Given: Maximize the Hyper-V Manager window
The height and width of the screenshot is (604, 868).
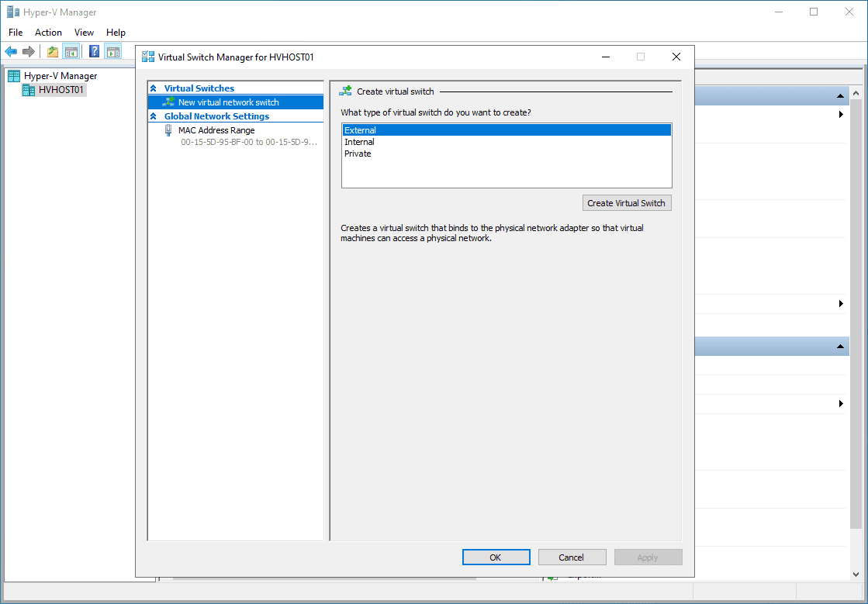Looking at the screenshot, I should pyautogui.click(x=813, y=12).
